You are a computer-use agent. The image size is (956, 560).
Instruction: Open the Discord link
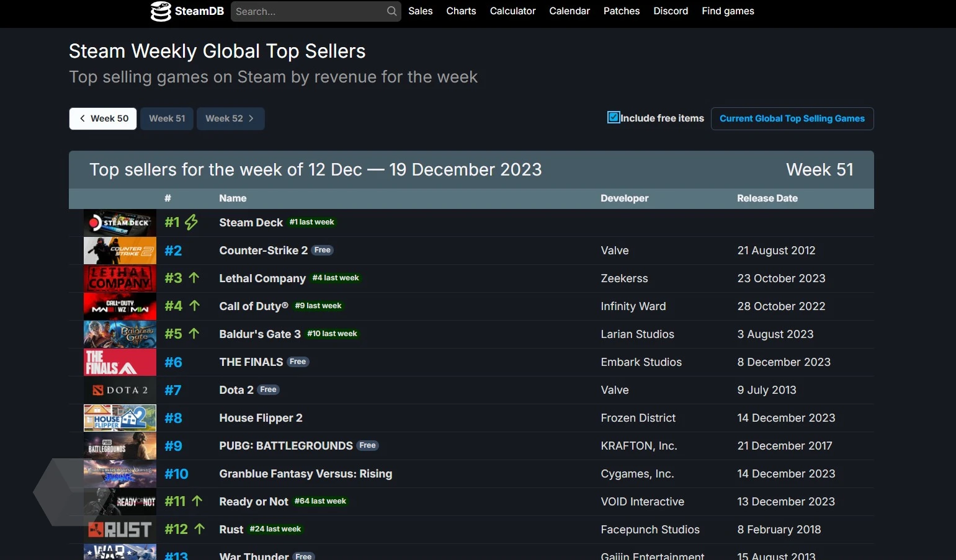tap(671, 11)
